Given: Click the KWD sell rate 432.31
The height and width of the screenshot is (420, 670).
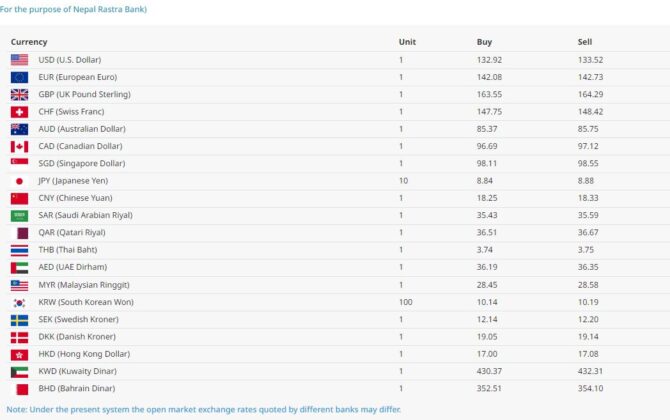Looking at the screenshot, I should pos(591,371).
